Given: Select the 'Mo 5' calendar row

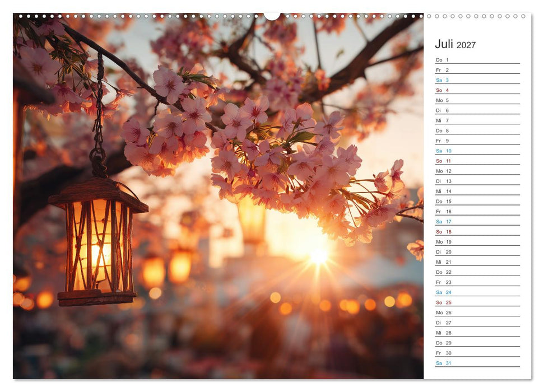Looking at the screenshot, I should click(x=477, y=100).
